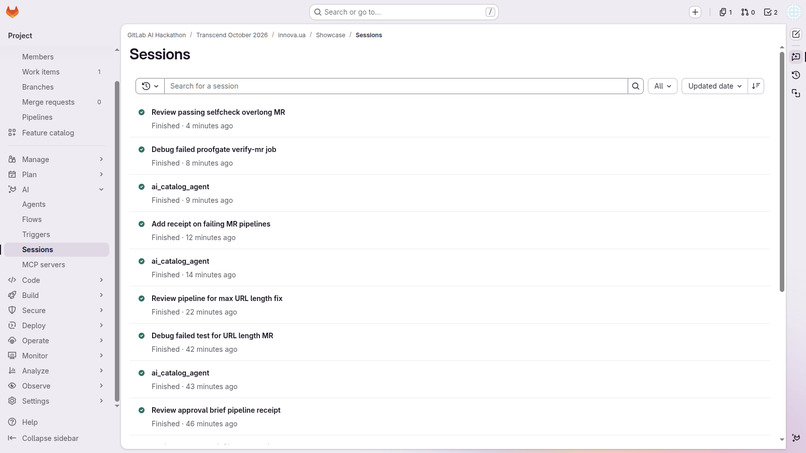The height and width of the screenshot is (453, 806).
Task: Expand the Settings section chevron
Action: pyautogui.click(x=101, y=401)
